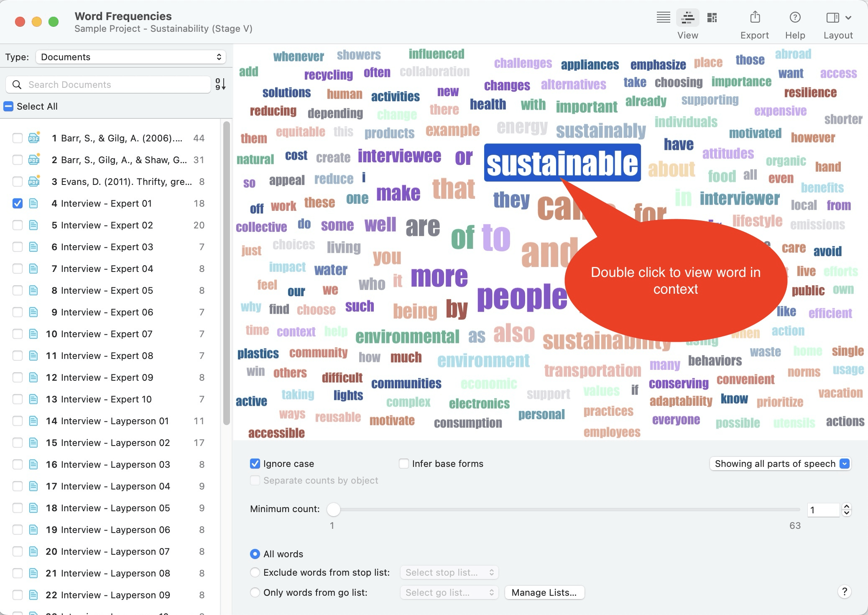Click the PDF icon for Evans 2011

(x=34, y=181)
